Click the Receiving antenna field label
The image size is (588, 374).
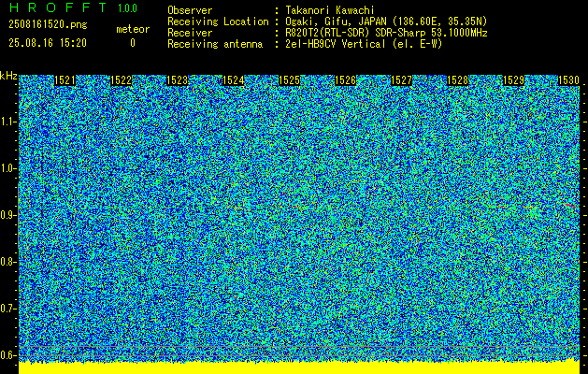pos(215,44)
